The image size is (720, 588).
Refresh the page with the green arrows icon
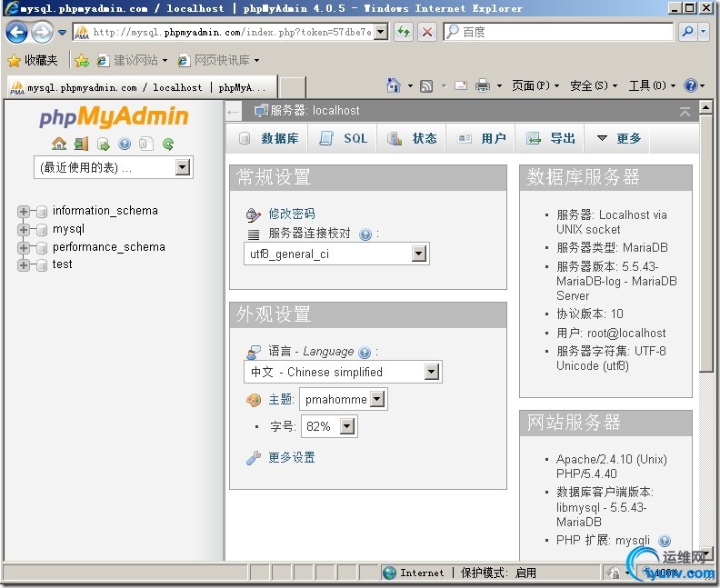(x=404, y=32)
